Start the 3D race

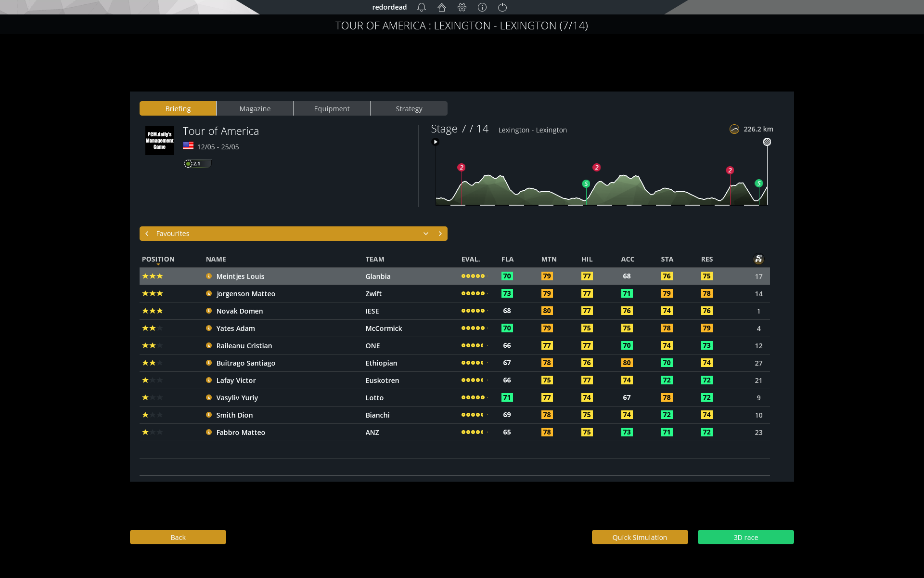click(x=745, y=537)
